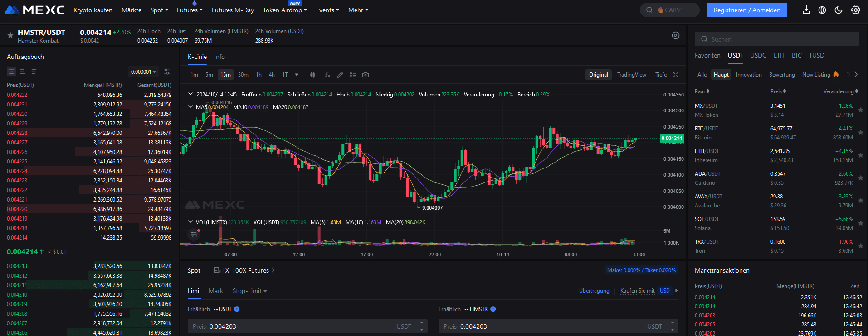Image resolution: width=868 pixels, height=336 pixels.
Task: Open chart layout grid icon
Action: pyautogui.click(x=352, y=75)
